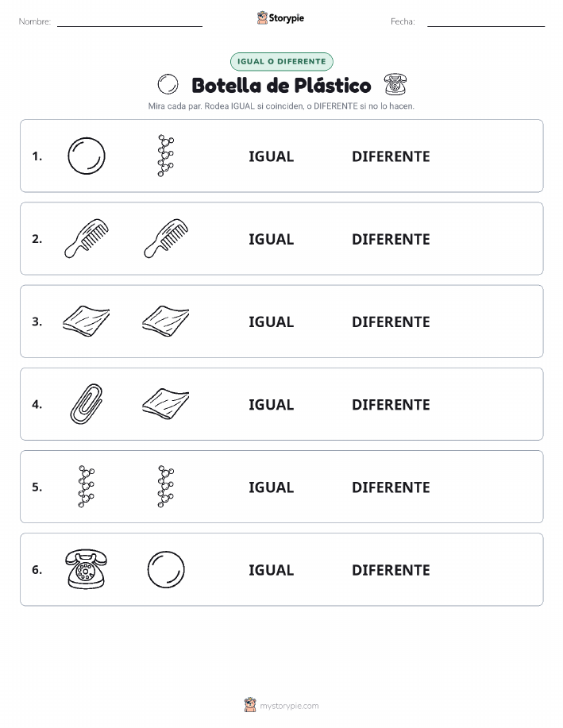
Task: Choose DIFERENTE for row 6
Action: coord(391,570)
